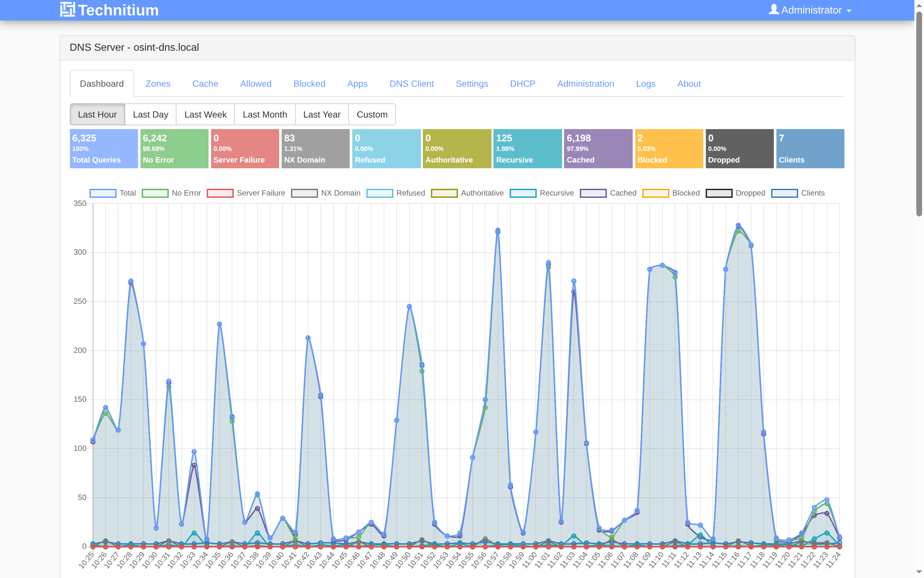Go to the DHCP tab
The height and width of the screenshot is (578, 924).
tap(523, 84)
